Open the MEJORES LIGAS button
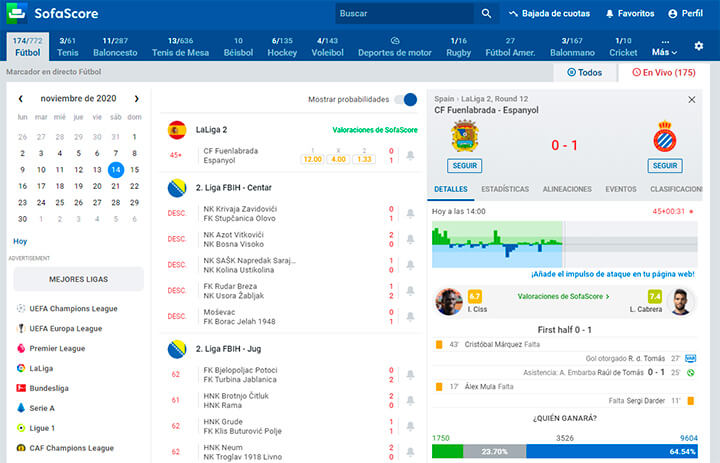This screenshot has width=720, height=463. coord(79,279)
